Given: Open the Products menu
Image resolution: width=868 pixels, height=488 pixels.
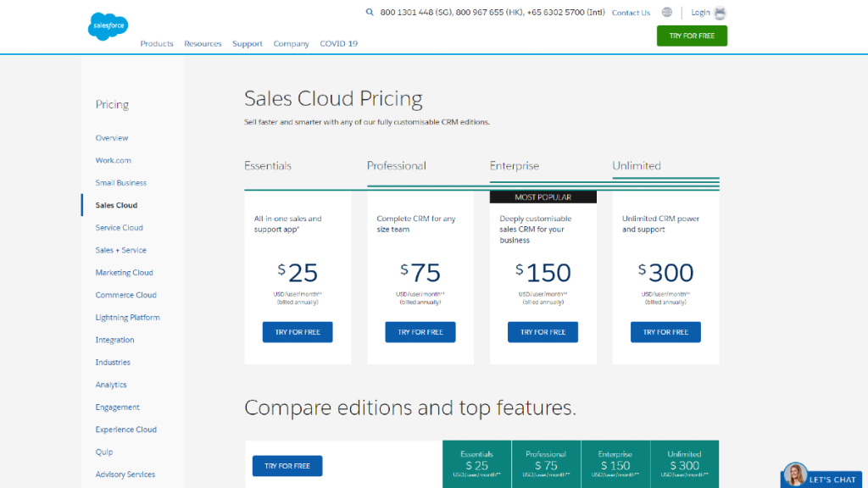Looking at the screenshot, I should pos(157,44).
